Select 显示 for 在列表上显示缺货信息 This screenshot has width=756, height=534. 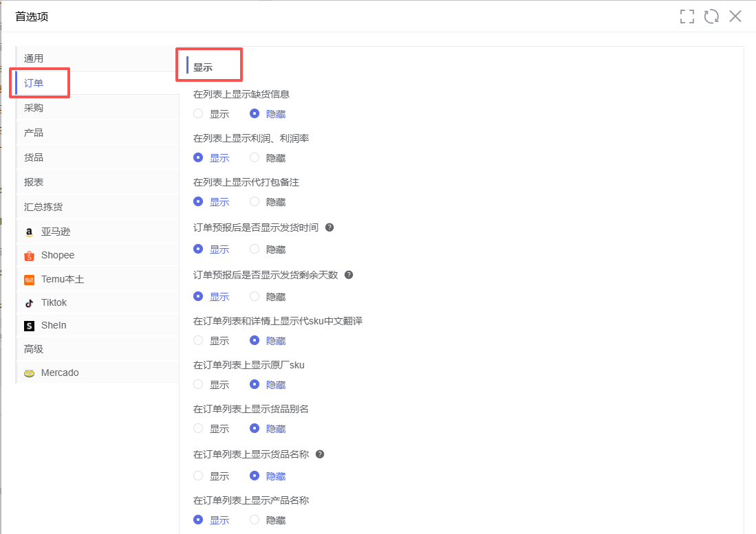(199, 114)
